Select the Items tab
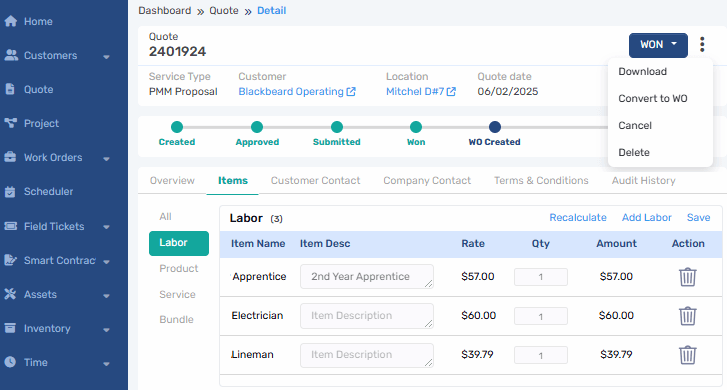Screen dimensions: 727x390 pos(233,180)
